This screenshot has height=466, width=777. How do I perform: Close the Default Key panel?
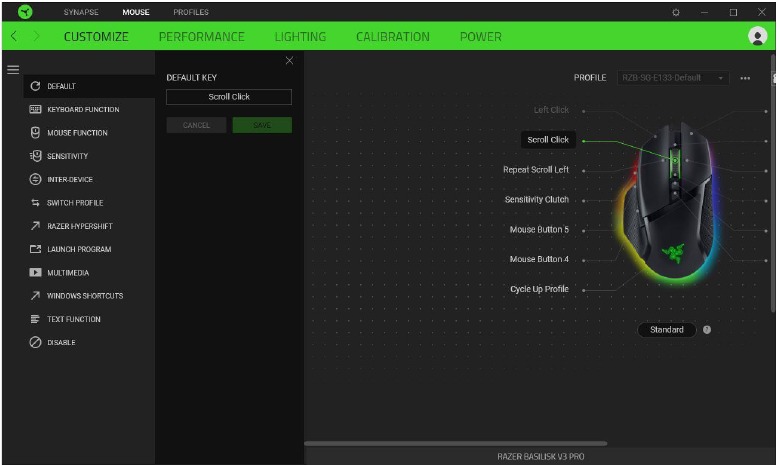pos(289,60)
